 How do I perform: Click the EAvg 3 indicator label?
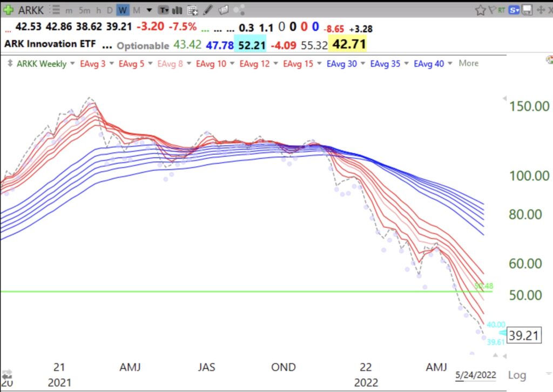93,64
